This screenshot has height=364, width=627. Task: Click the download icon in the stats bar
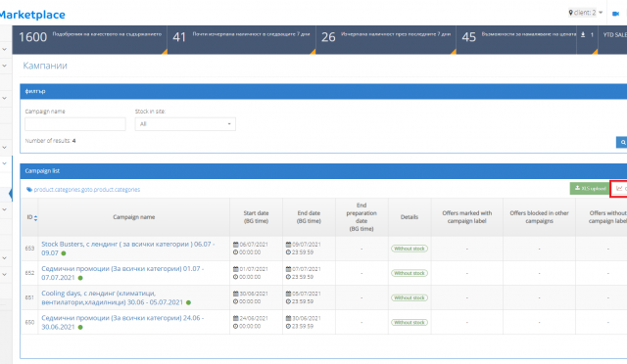[x=583, y=35]
